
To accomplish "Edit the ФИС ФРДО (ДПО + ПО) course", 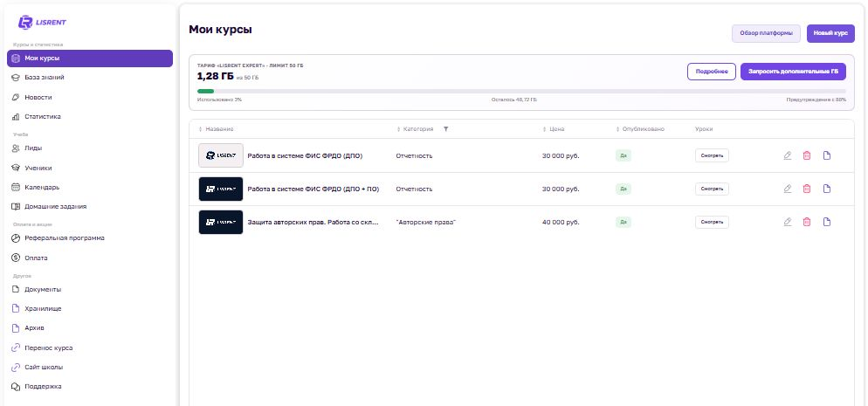I will (x=788, y=189).
